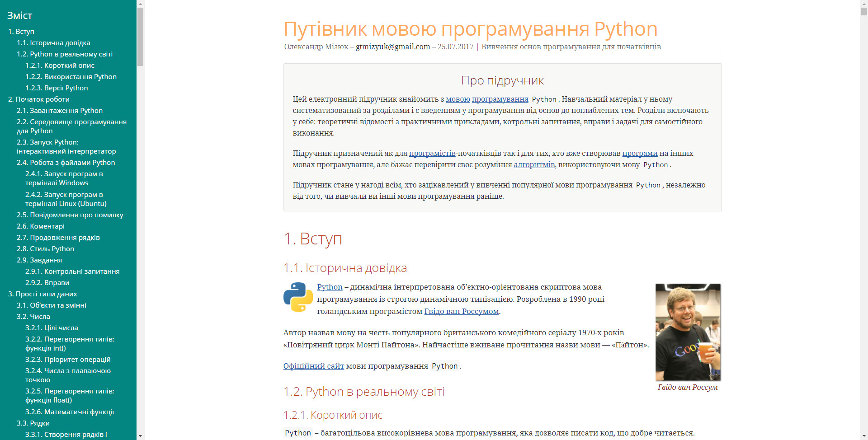Open 2.7. Продовження рядків entry
868x440 pixels.
click(x=58, y=238)
